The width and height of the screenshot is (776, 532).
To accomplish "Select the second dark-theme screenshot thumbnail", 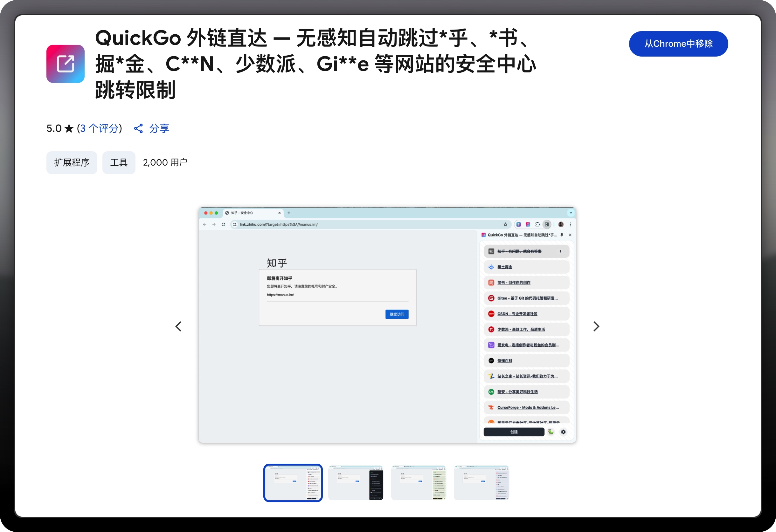I will [356, 483].
